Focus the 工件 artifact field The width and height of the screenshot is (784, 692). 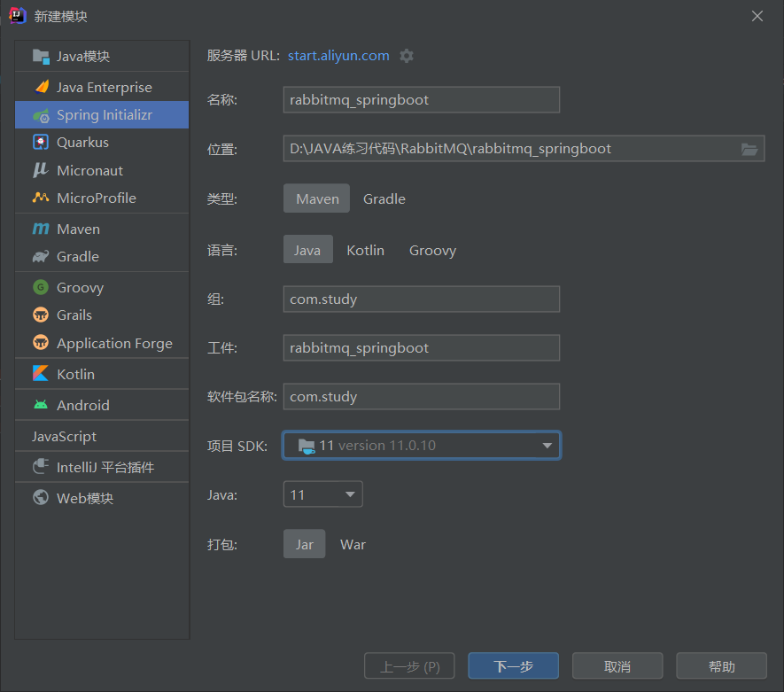click(422, 347)
